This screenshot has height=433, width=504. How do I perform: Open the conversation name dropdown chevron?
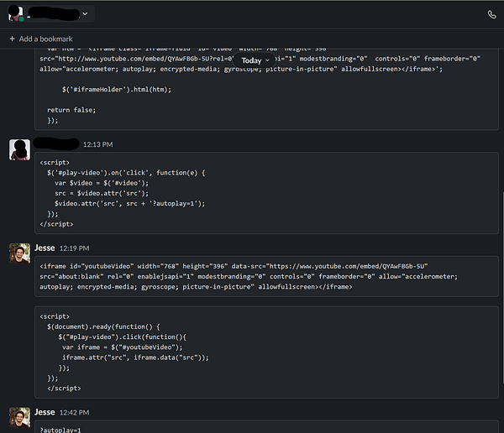(85, 14)
